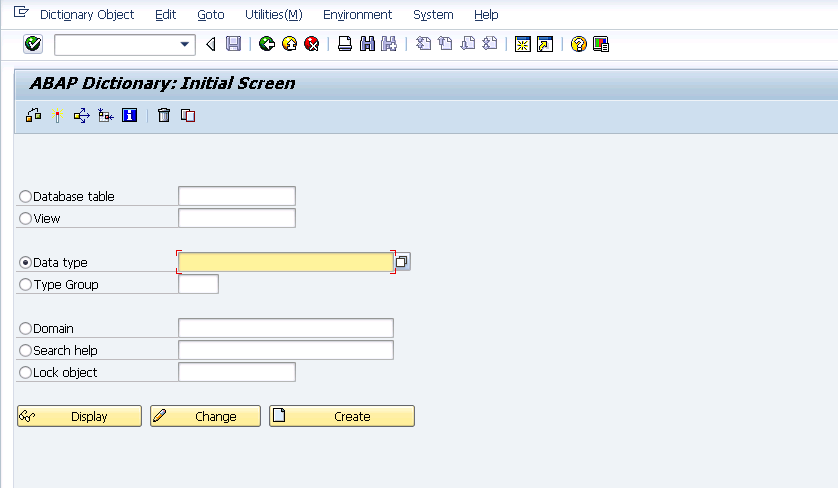Select the Data type radio button

[25, 262]
